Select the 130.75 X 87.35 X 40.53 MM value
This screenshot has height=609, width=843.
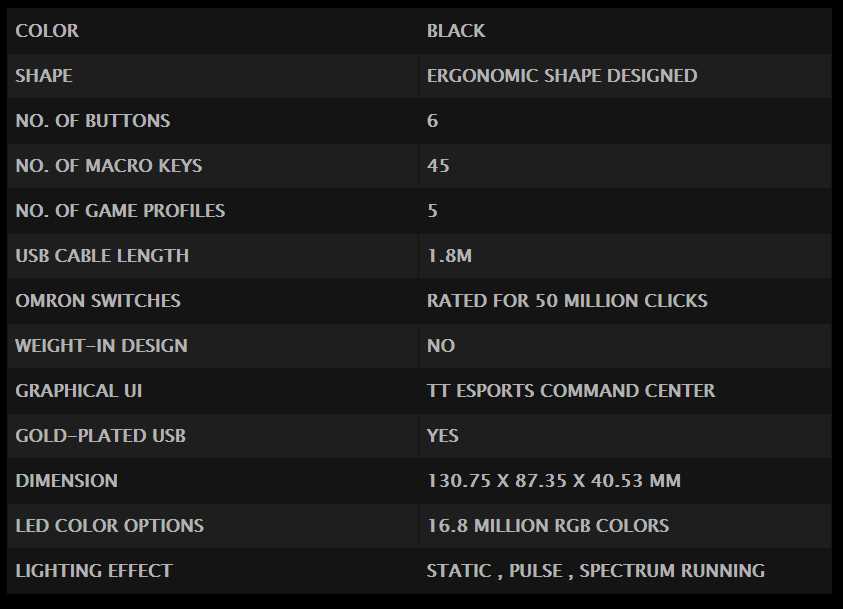click(x=554, y=481)
